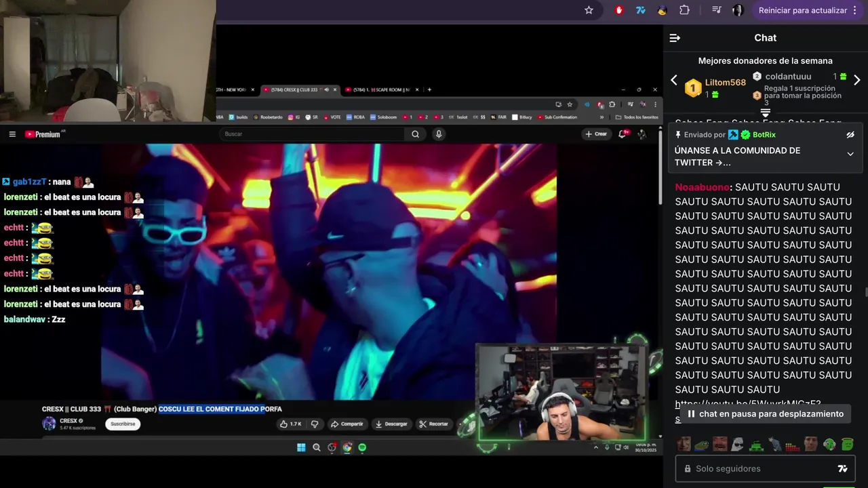This screenshot has width=868, height=488.
Task: Click the Solo seguidores chat input field
Action: click(765, 468)
